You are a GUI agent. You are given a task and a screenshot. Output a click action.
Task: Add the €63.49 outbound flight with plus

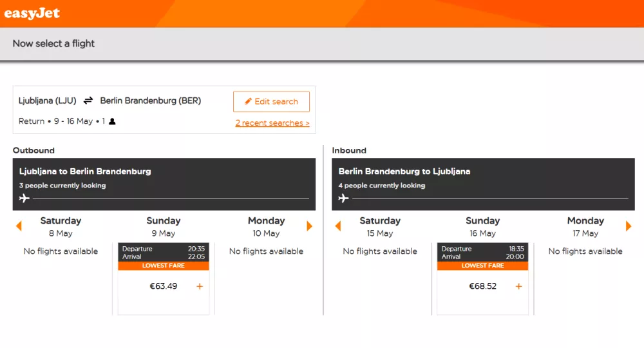(200, 286)
